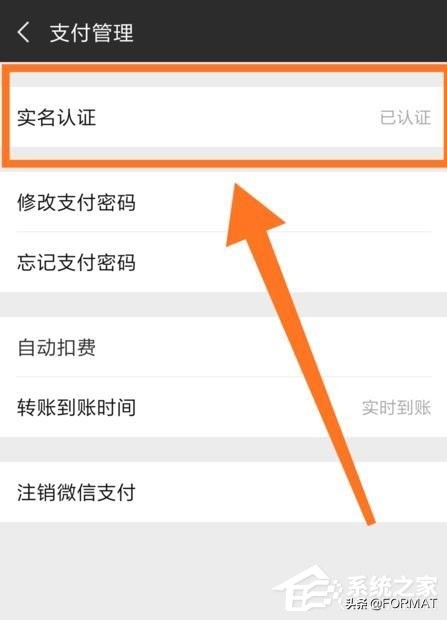
Task: Click the 头条@FORMAT caption
Action: click(x=391, y=603)
